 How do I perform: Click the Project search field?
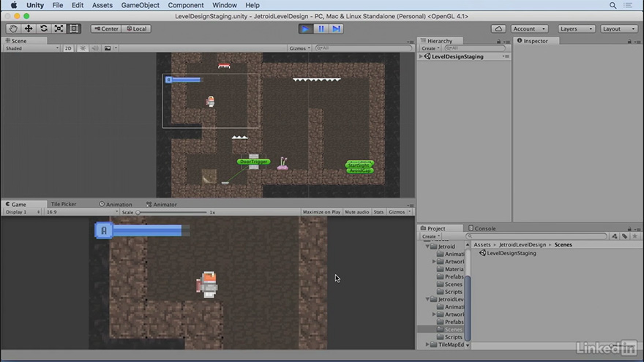536,236
